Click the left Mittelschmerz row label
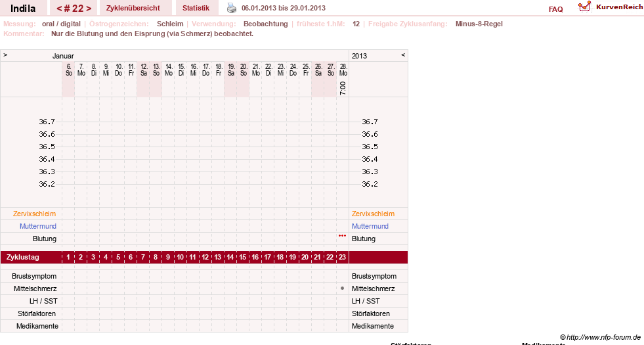The height and width of the screenshot is (345, 644). (x=35, y=288)
